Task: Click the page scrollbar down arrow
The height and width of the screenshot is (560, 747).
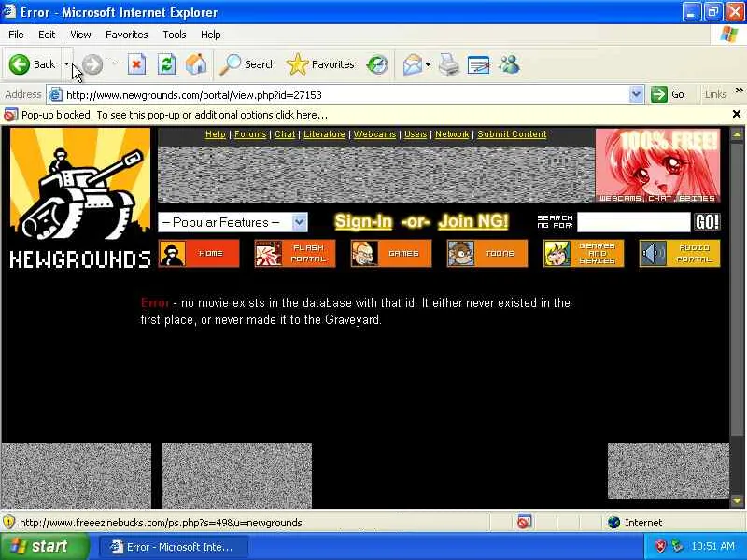Action: 737,501
